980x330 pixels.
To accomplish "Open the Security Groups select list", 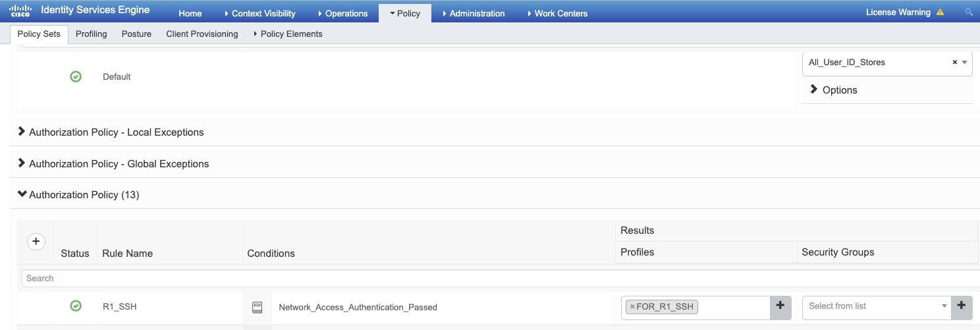I will click(x=876, y=306).
